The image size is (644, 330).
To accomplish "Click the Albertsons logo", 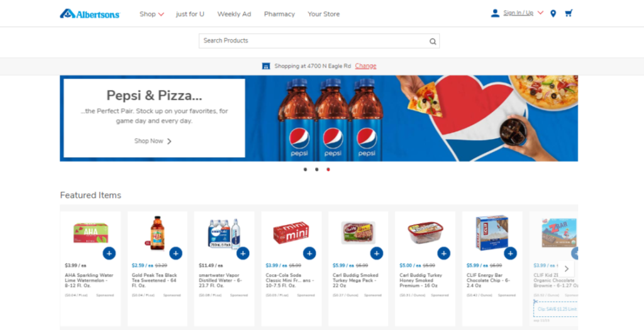I will [x=89, y=14].
